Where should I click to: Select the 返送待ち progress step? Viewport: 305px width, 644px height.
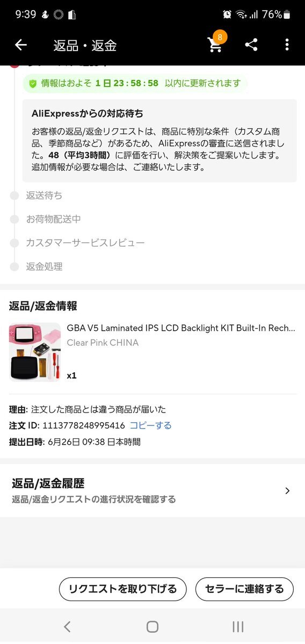(x=45, y=196)
